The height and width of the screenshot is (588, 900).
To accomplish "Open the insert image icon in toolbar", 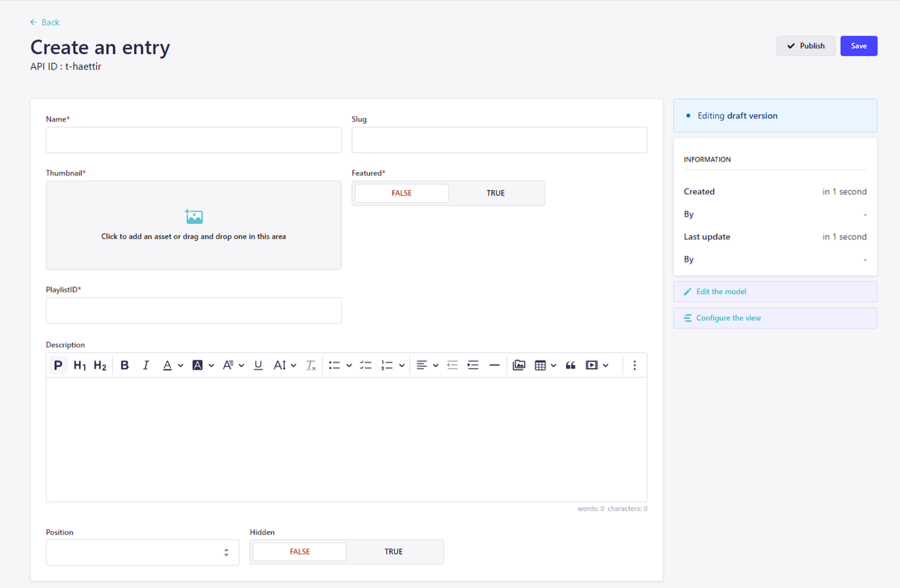I will pos(519,365).
